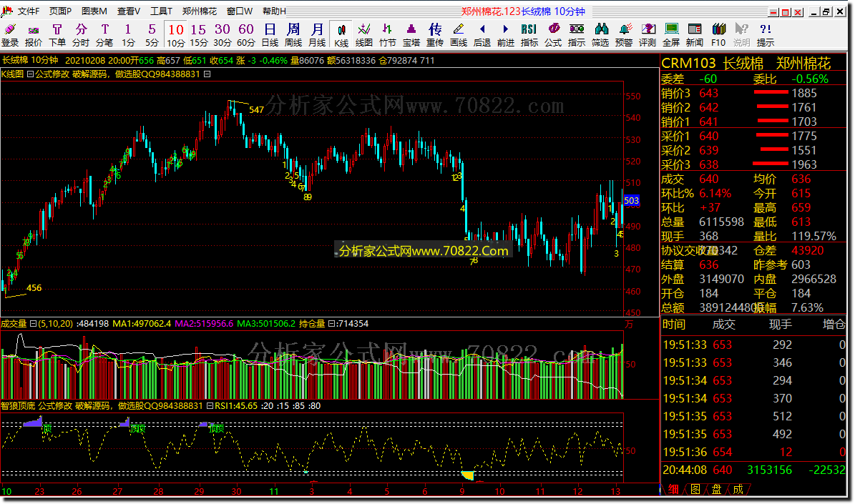
Task: Open the 公式 formula editor icon
Action: point(553,35)
